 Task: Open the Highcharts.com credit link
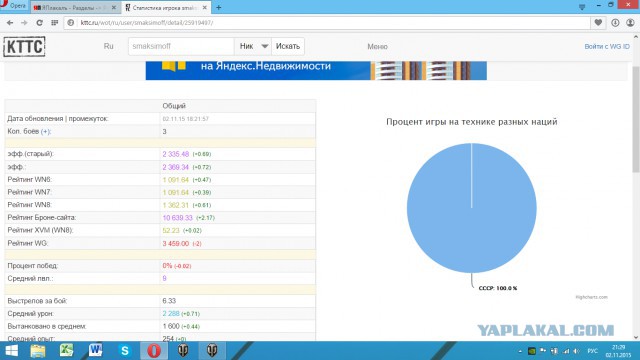[x=591, y=297]
